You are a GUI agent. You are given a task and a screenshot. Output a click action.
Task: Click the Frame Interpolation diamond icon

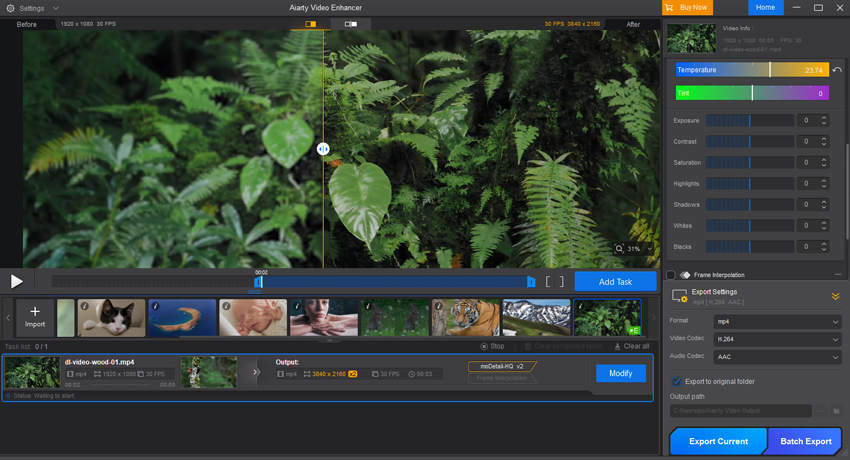tap(685, 275)
